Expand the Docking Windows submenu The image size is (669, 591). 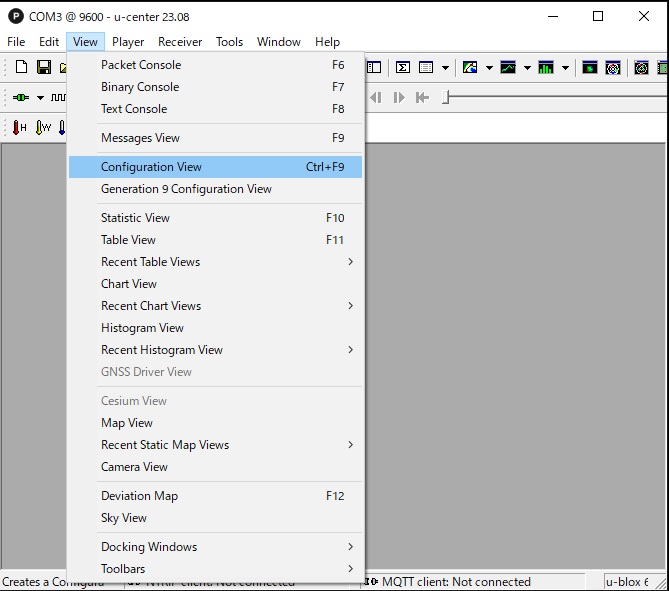(x=215, y=547)
